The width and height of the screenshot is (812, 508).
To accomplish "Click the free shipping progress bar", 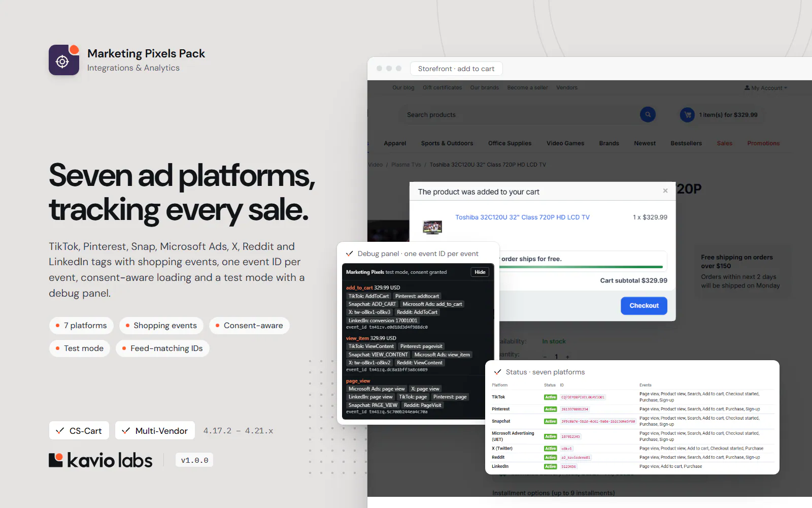I will [581, 267].
